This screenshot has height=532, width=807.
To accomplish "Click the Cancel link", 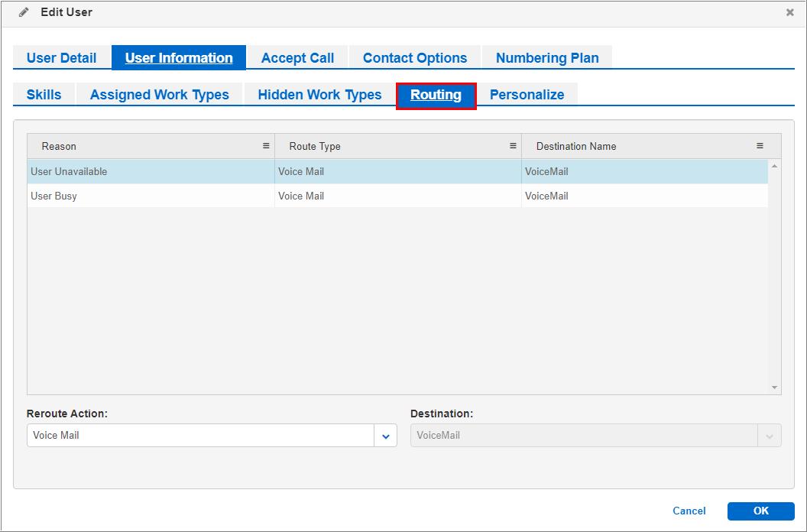I will coord(689,511).
